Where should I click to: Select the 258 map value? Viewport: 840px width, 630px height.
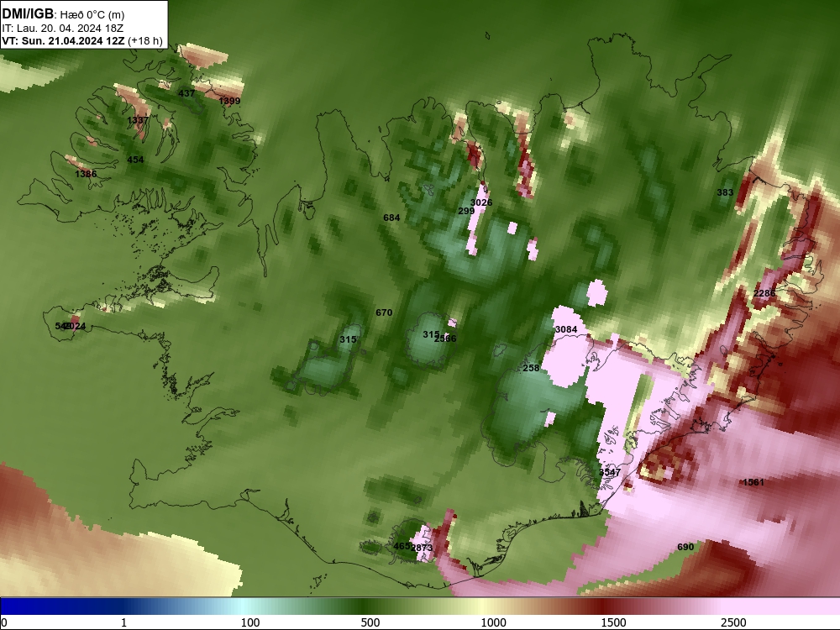[x=531, y=368]
